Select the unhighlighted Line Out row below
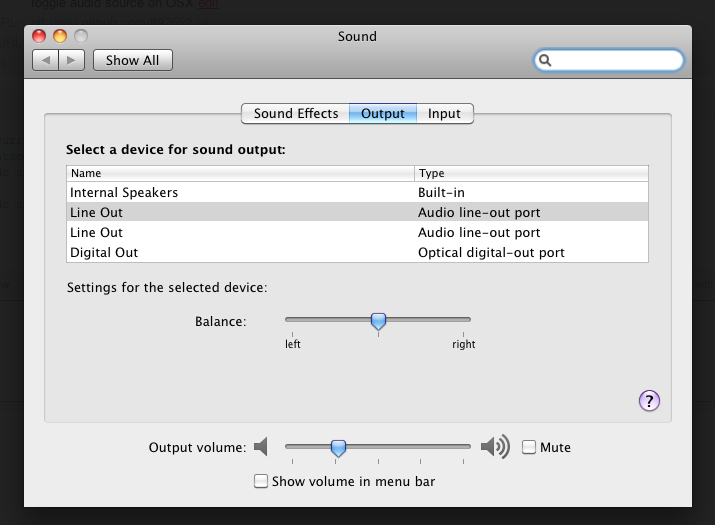 click(358, 233)
